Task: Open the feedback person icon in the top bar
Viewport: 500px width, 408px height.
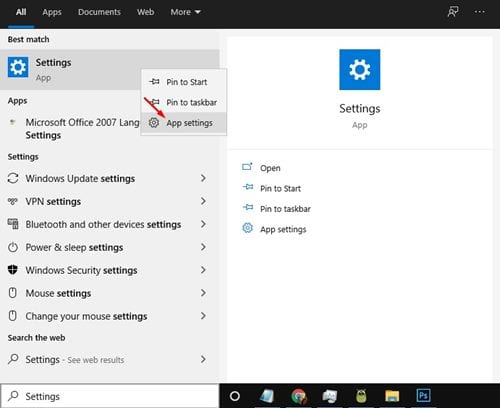Action: (x=453, y=12)
